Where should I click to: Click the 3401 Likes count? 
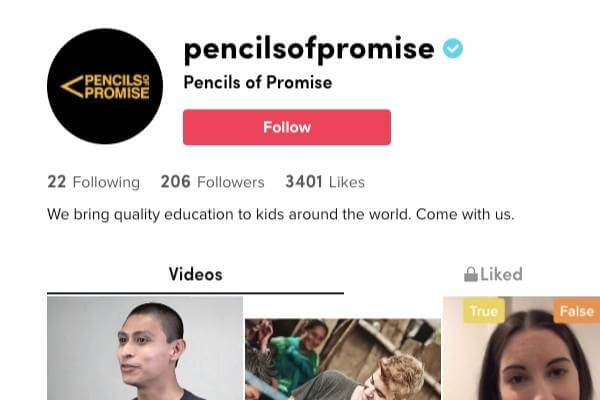click(325, 182)
